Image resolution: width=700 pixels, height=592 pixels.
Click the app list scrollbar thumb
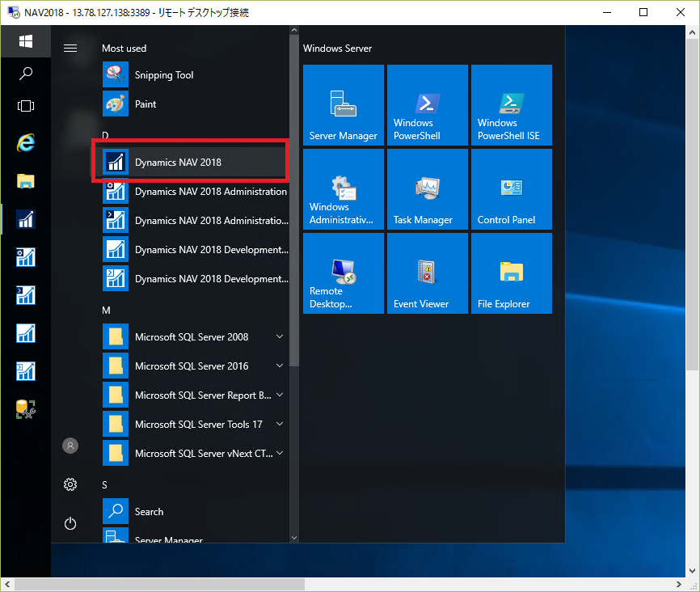[x=293, y=201]
